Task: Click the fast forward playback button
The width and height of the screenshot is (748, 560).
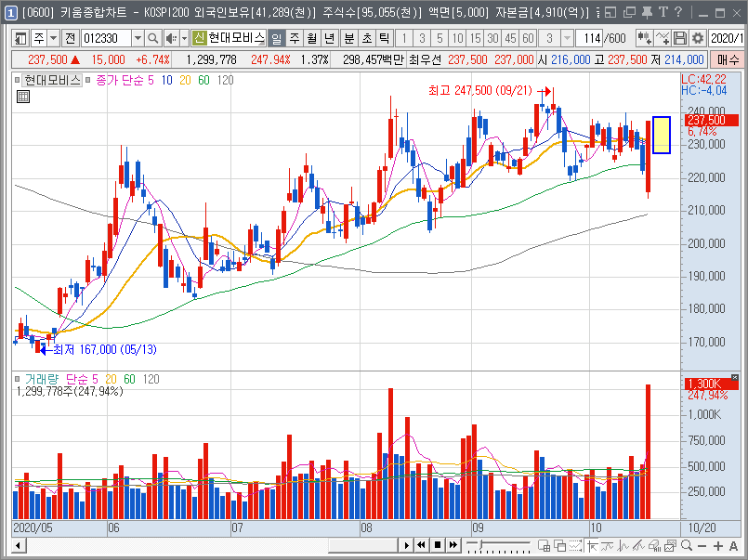Action: 453,545
